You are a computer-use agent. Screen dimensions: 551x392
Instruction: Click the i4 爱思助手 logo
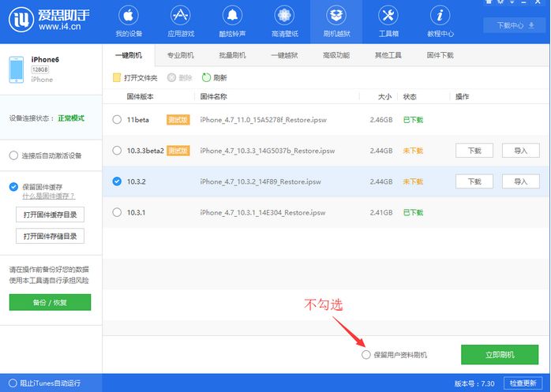(x=49, y=19)
